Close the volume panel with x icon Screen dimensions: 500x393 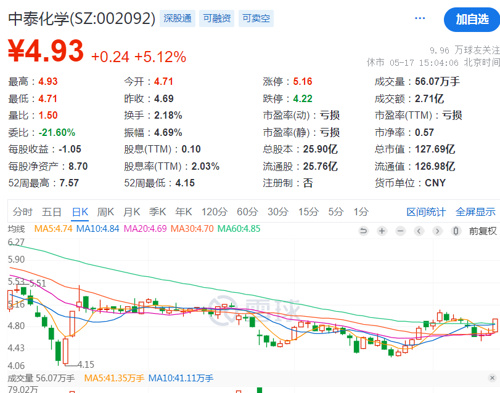tap(492, 378)
